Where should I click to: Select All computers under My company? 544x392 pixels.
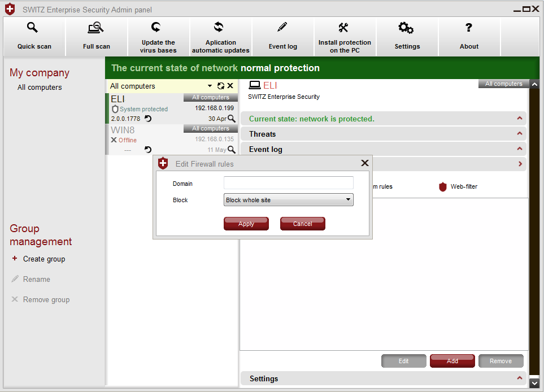point(40,88)
